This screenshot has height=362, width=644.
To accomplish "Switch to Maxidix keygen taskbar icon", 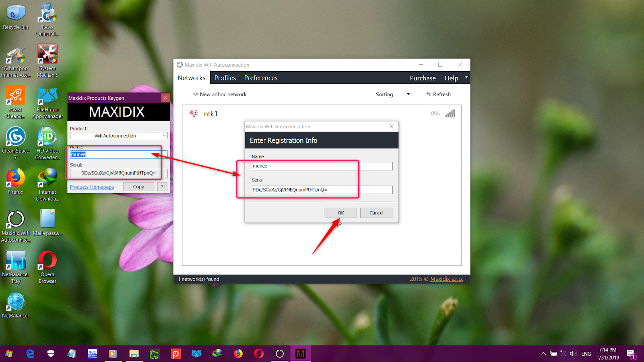I will (300, 354).
